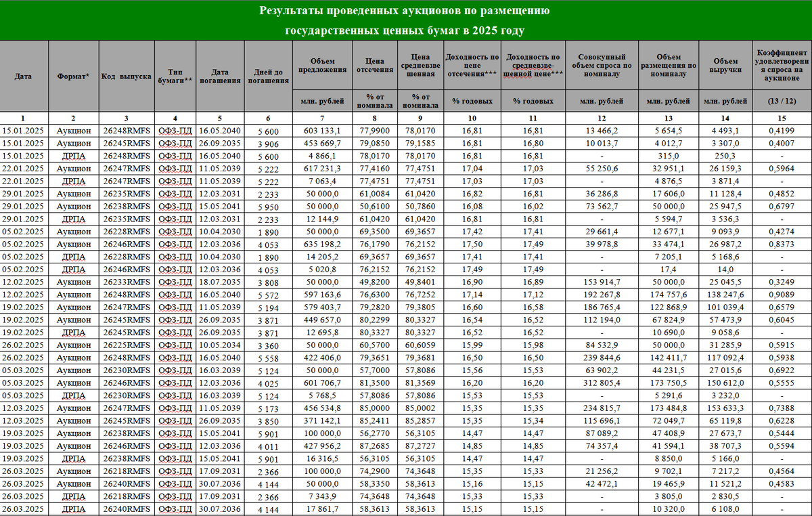812x516 pixels.
Task: Select ratio cell '0,9089'
Action: [781, 294]
